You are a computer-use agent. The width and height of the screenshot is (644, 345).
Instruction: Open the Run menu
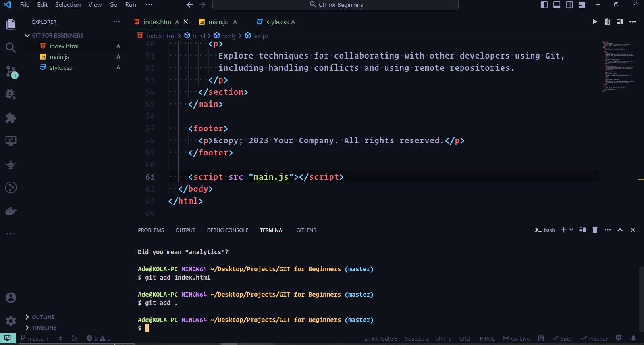click(x=131, y=5)
